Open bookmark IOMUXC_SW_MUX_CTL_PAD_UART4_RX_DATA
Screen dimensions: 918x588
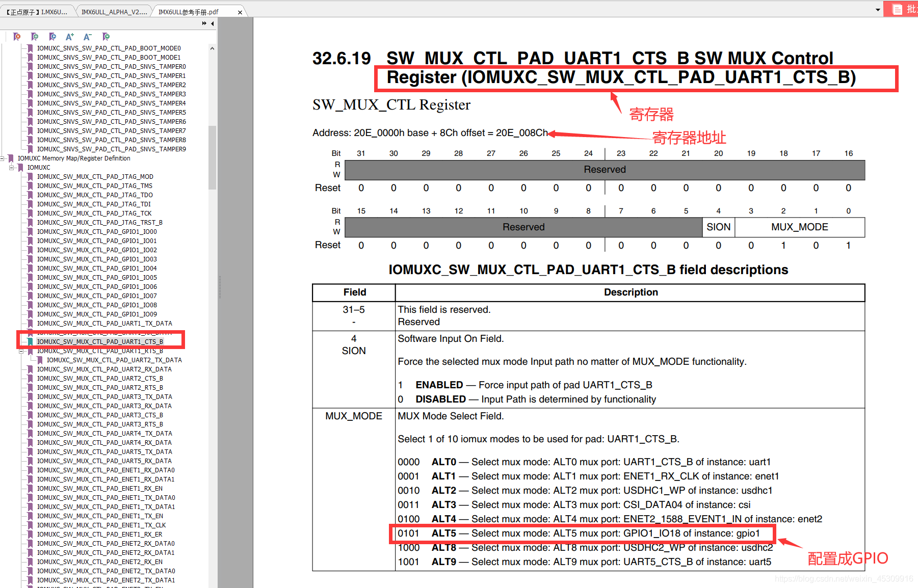(104, 443)
